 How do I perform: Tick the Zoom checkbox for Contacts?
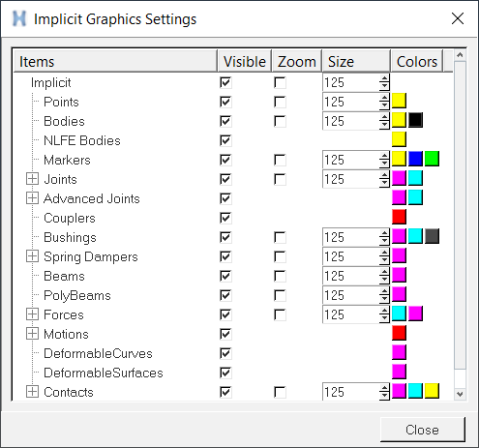(x=280, y=392)
